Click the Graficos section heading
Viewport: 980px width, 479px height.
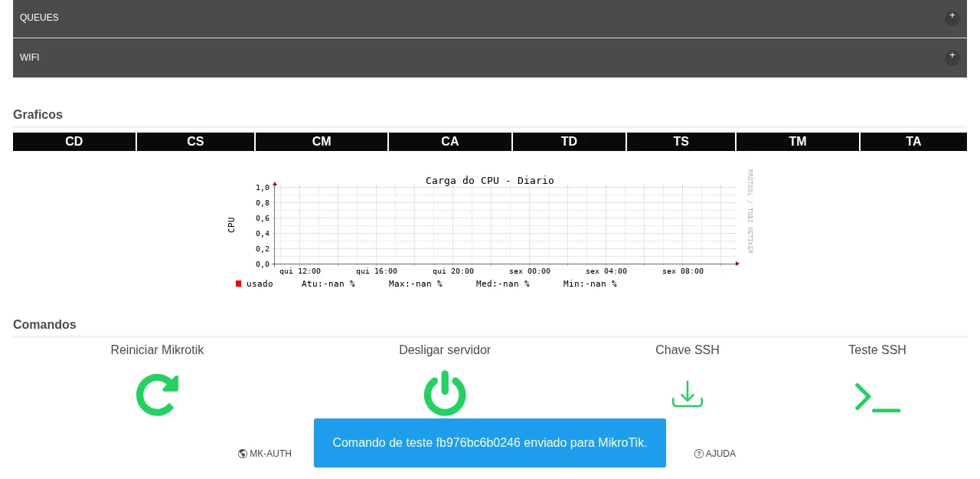tap(38, 115)
